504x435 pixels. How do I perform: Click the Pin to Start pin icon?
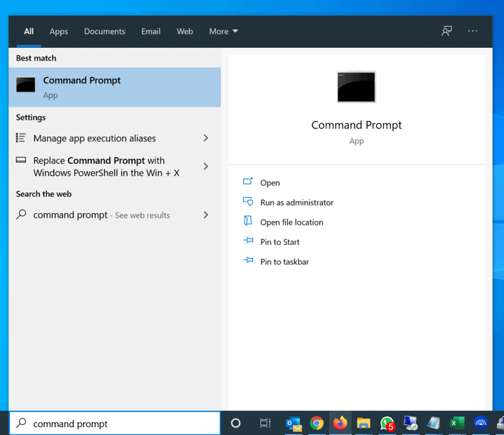(x=248, y=240)
